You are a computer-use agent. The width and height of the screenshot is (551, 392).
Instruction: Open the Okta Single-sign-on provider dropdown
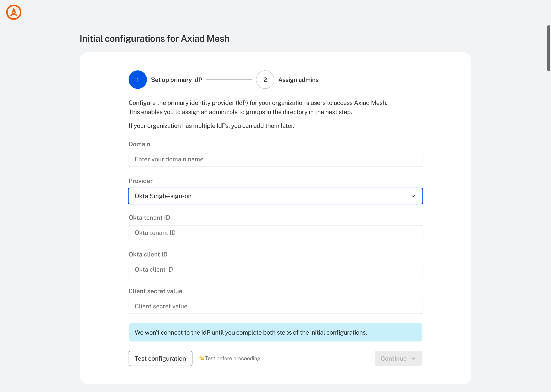(x=275, y=196)
